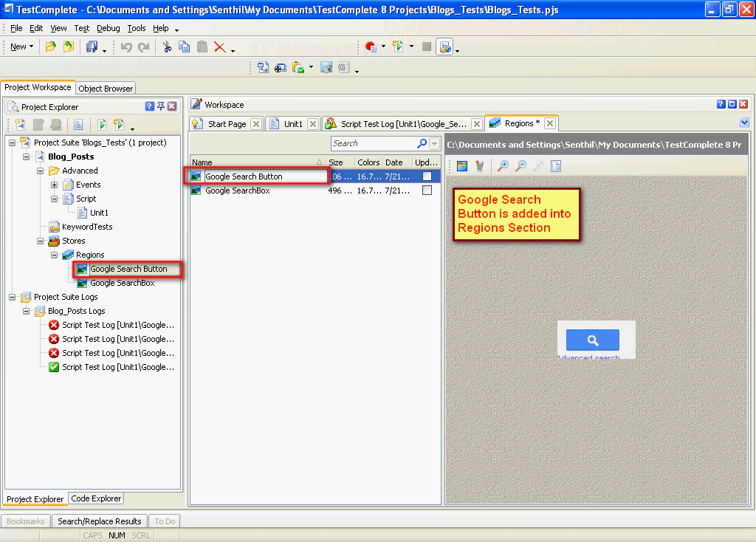Click the Copy icon in main toolbar

tap(185, 47)
